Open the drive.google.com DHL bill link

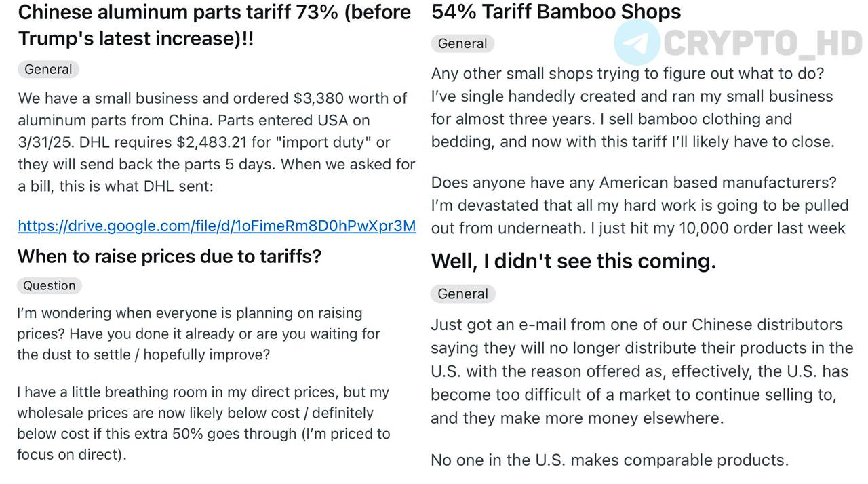217,226
